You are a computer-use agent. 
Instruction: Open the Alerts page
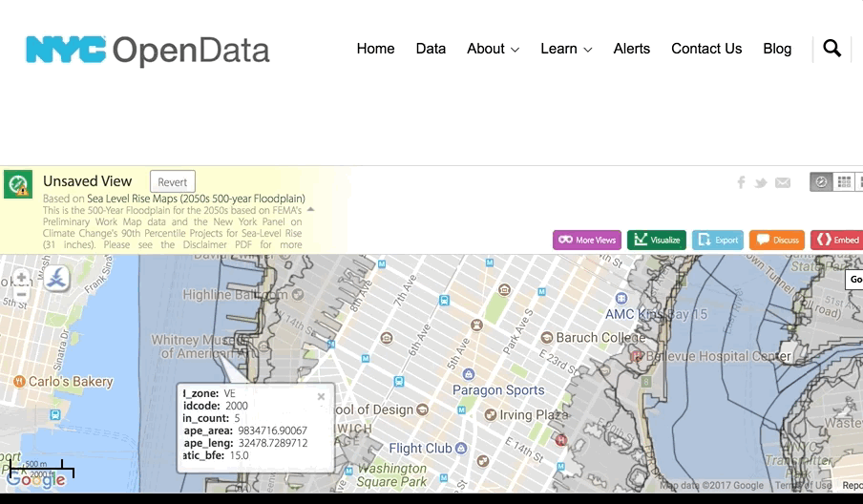(631, 49)
